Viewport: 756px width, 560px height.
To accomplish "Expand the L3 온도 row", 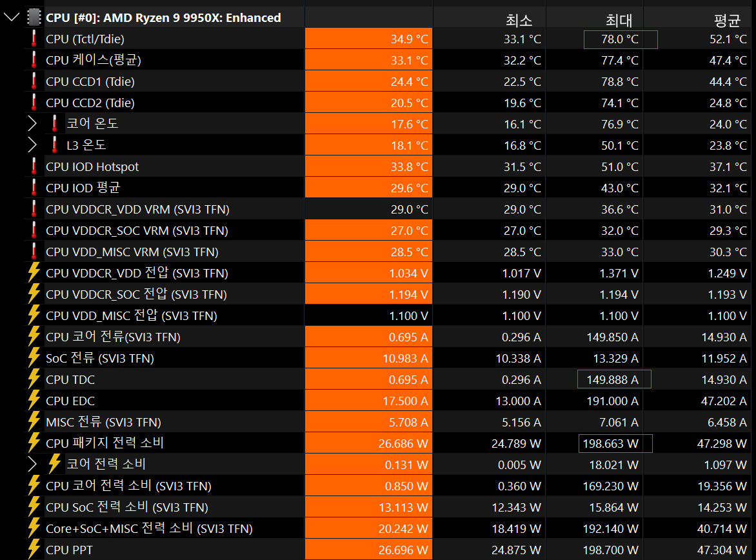I will [x=32, y=145].
